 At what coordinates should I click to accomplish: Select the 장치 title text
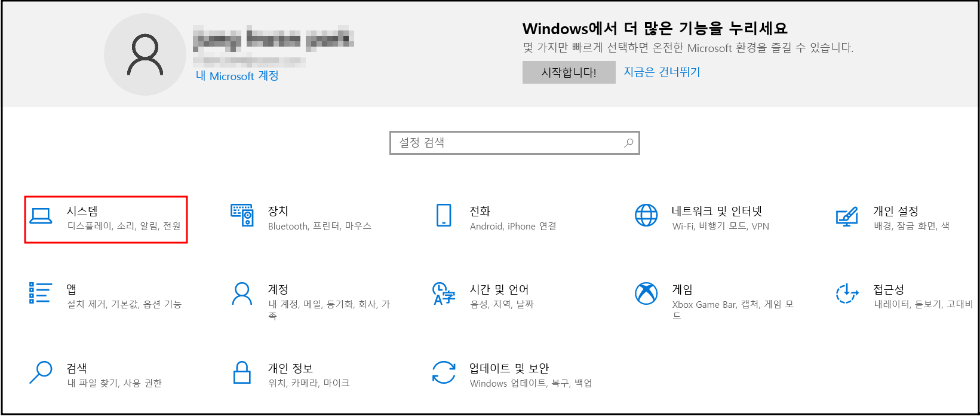pyautogui.click(x=278, y=211)
